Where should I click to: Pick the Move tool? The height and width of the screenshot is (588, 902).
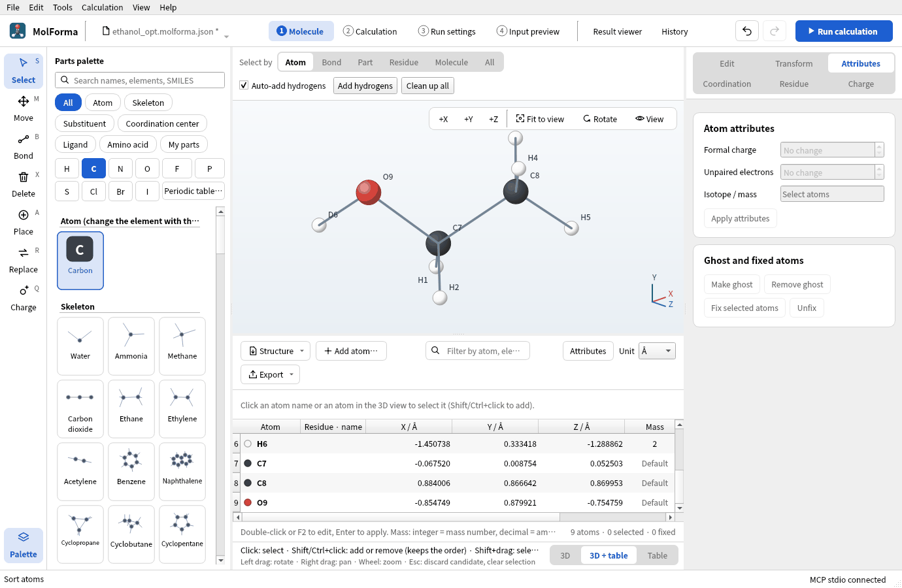click(24, 108)
